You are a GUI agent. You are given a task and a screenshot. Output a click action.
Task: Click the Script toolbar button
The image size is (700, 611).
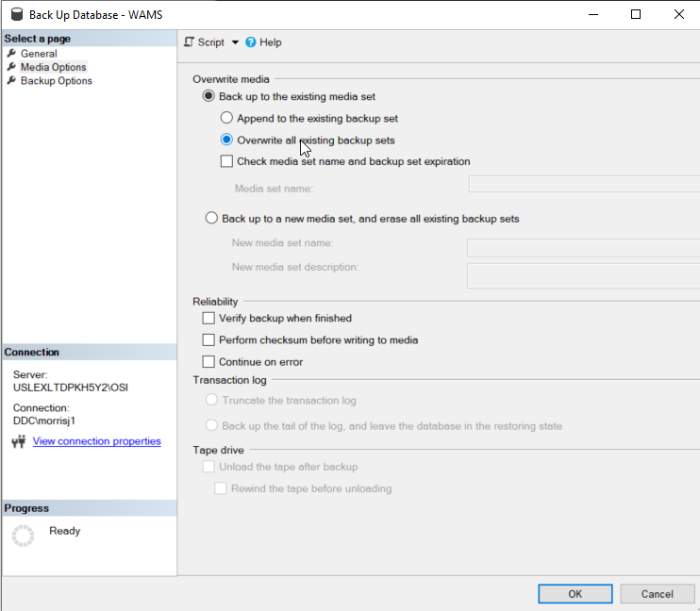click(205, 42)
